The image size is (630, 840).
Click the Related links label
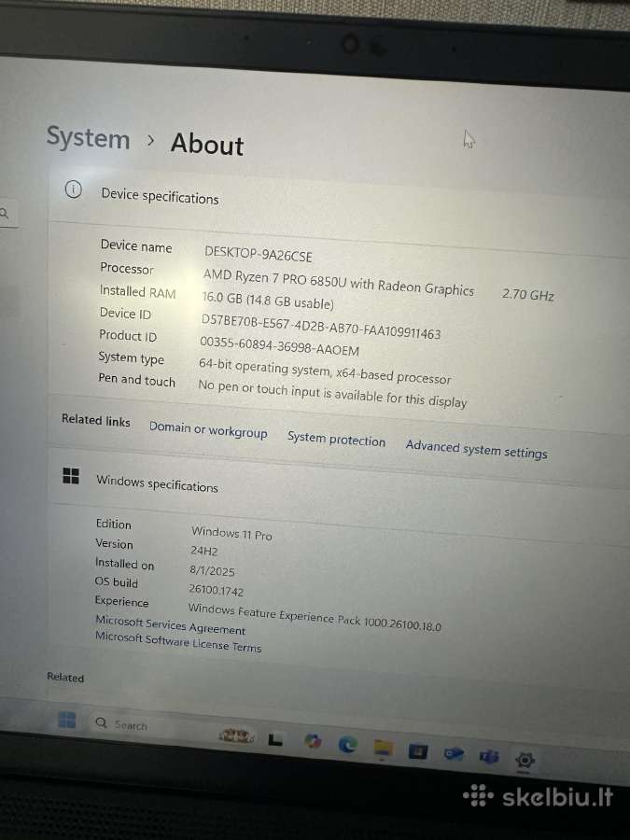(x=96, y=420)
